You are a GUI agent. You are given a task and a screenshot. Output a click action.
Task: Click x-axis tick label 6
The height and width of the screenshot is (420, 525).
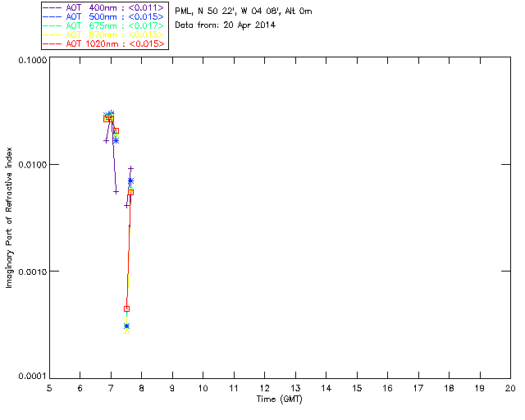(x=80, y=388)
